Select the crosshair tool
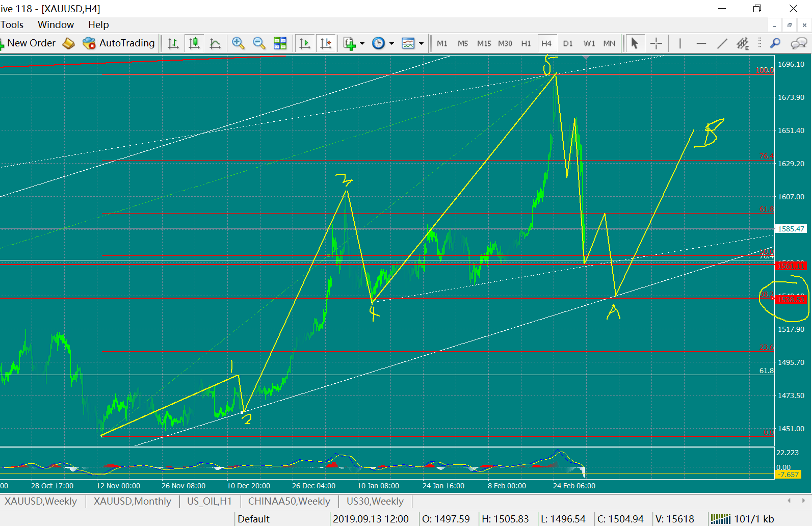This screenshot has width=812, height=526. pyautogui.click(x=656, y=43)
